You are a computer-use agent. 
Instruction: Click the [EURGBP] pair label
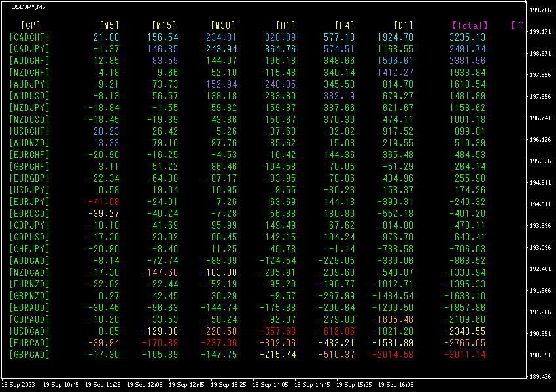coord(29,178)
